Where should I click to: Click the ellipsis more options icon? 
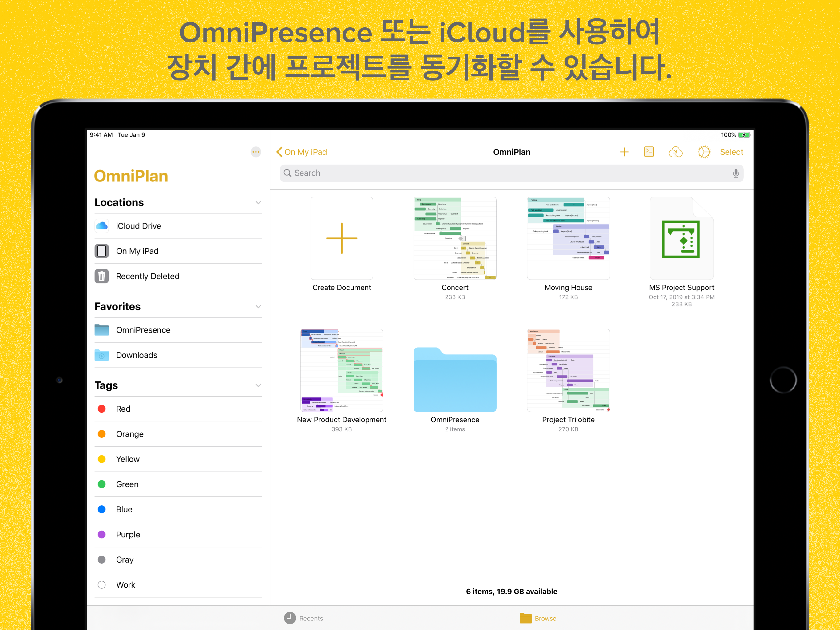click(256, 152)
